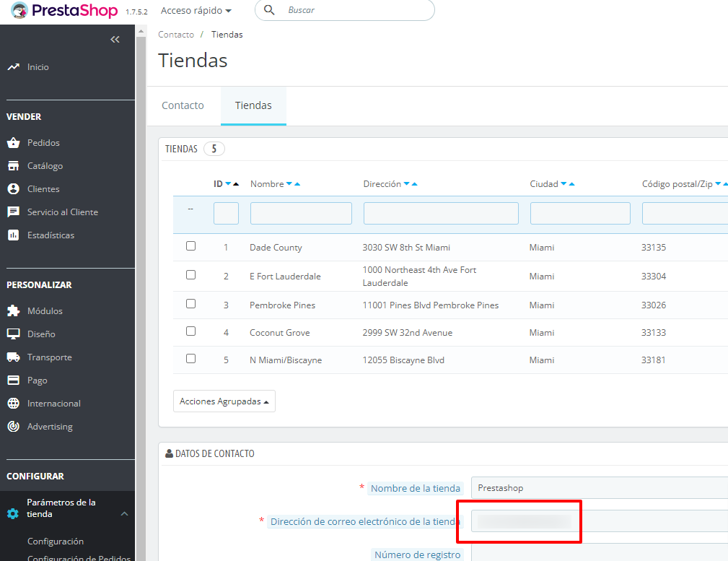Image resolution: width=728 pixels, height=561 pixels.
Task: Click the Ciudad filter field
Action: coord(580,213)
